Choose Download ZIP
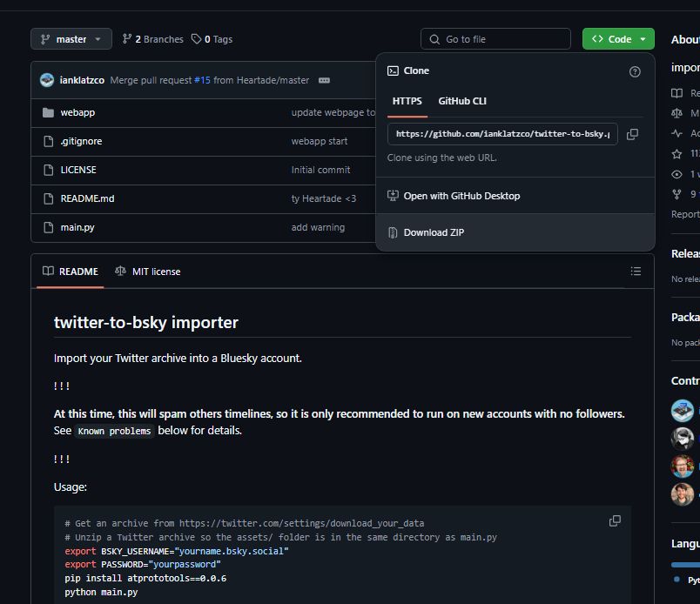700x604 pixels. tap(515, 232)
